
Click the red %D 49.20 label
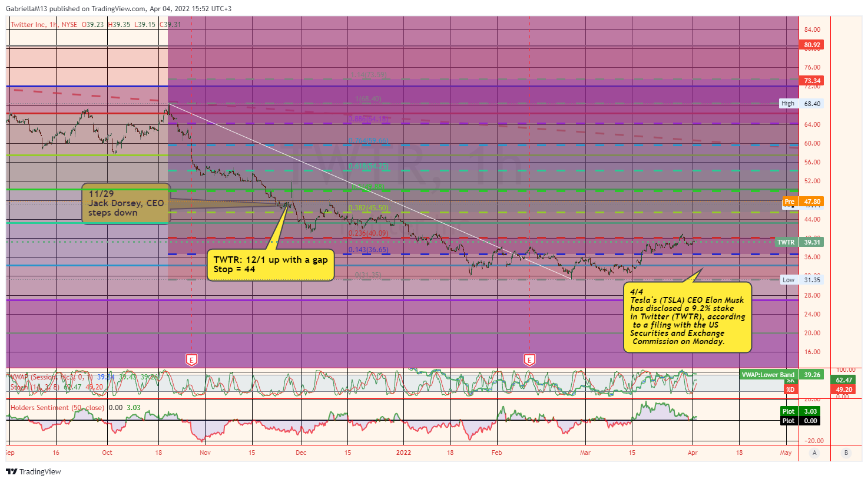[844, 389]
